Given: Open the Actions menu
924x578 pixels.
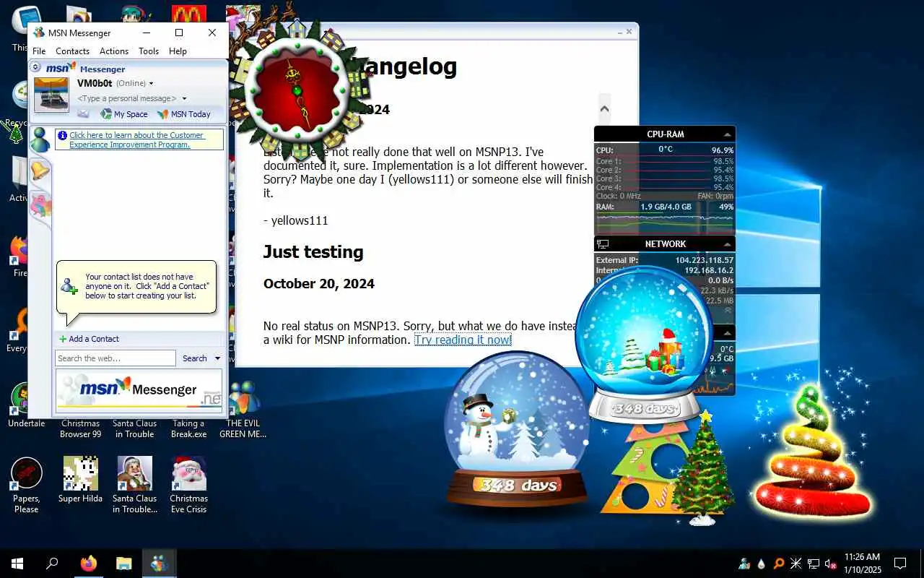Looking at the screenshot, I should [x=114, y=51].
